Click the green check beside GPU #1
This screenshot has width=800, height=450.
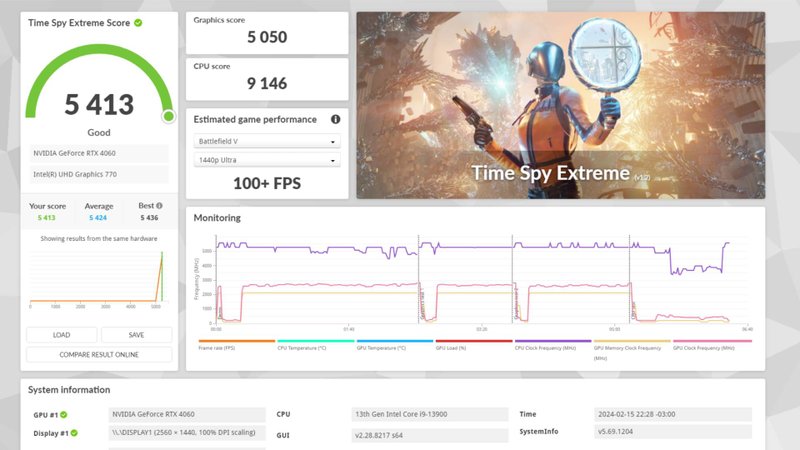(x=64, y=415)
